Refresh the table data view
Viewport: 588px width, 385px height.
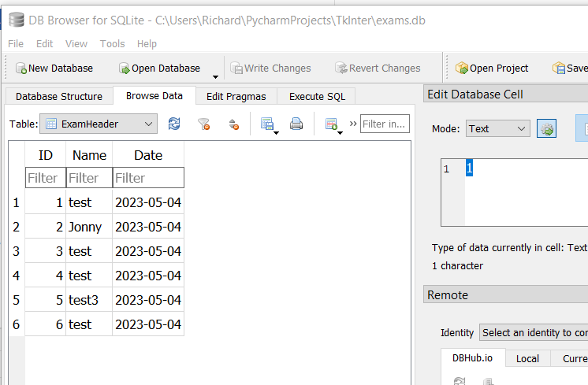[174, 124]
